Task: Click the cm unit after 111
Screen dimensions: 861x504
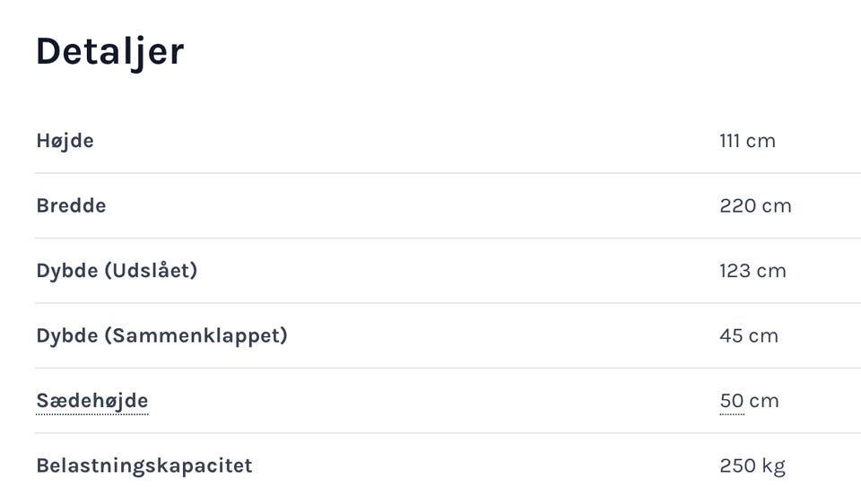Action: click(761, 141)
